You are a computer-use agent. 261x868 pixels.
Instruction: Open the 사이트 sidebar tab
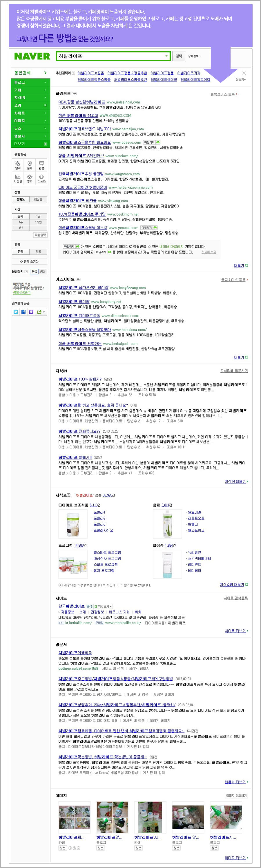tap(30, 113)
